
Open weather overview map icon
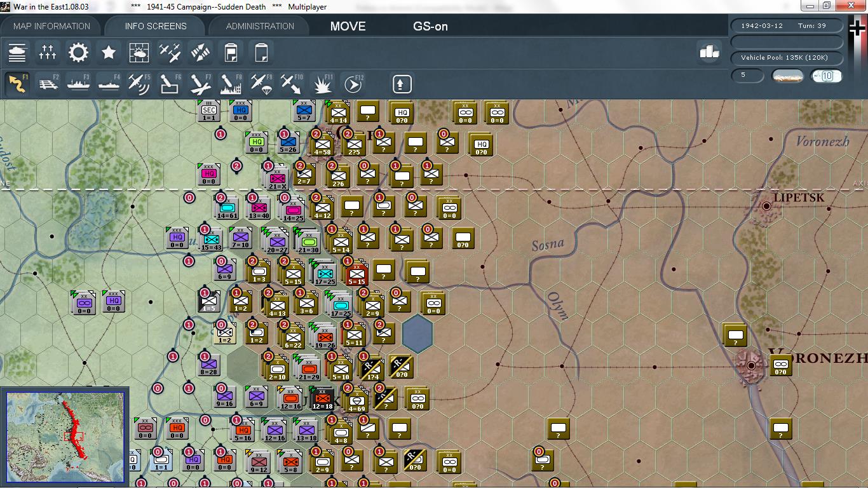[139, 52]
